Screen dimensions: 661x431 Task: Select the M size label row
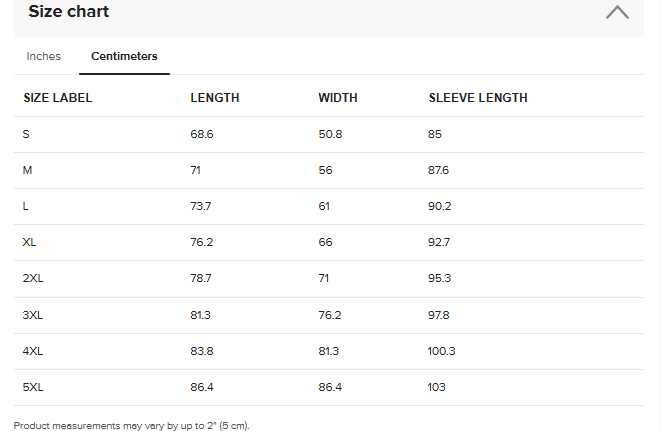tap(27, 171)
